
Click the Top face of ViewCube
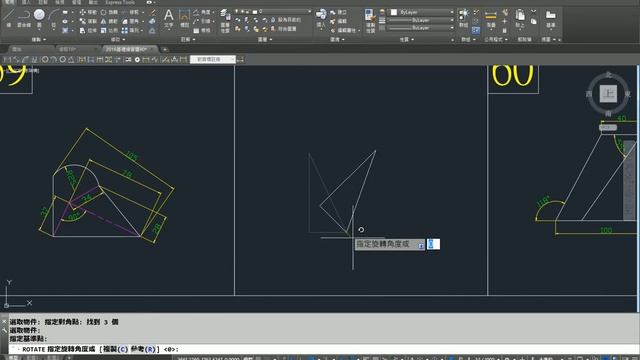[x=608, y=93]
